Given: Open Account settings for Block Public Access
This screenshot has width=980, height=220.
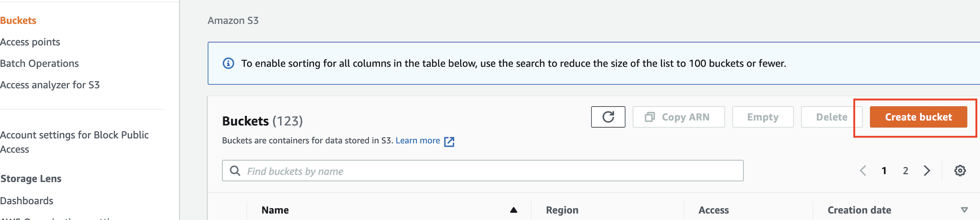Looking at the screenshot, I should point(74,142).
